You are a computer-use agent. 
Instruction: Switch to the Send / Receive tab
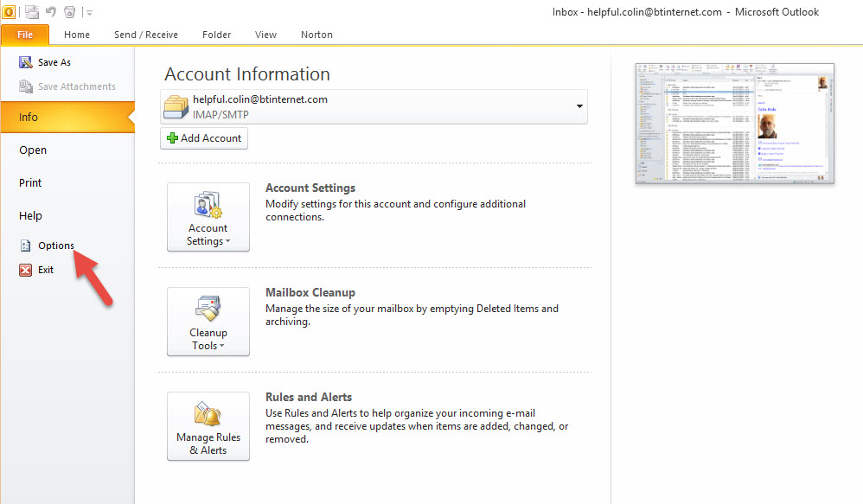(146, 35)
